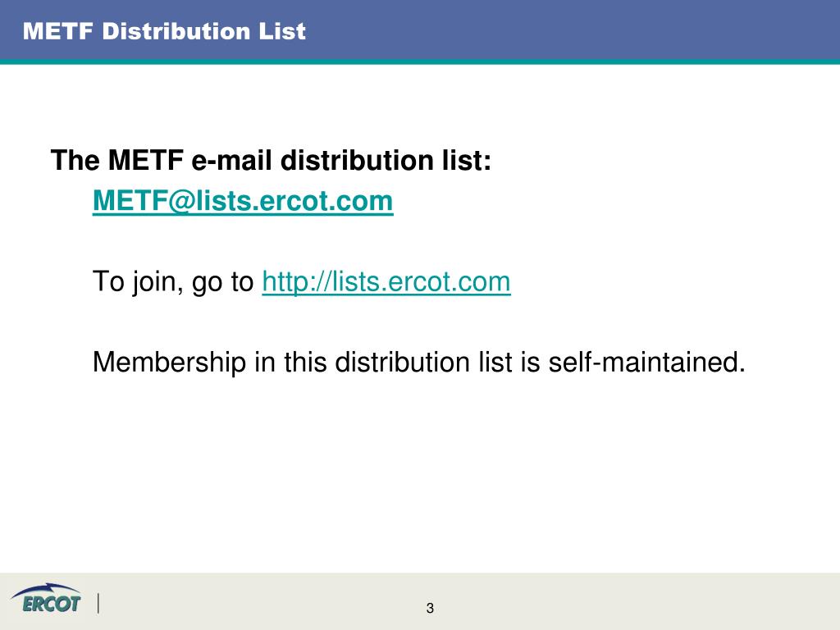Follow the http://lists.ercot.com link
Screen dimensions: 840x630
[386, 282]
